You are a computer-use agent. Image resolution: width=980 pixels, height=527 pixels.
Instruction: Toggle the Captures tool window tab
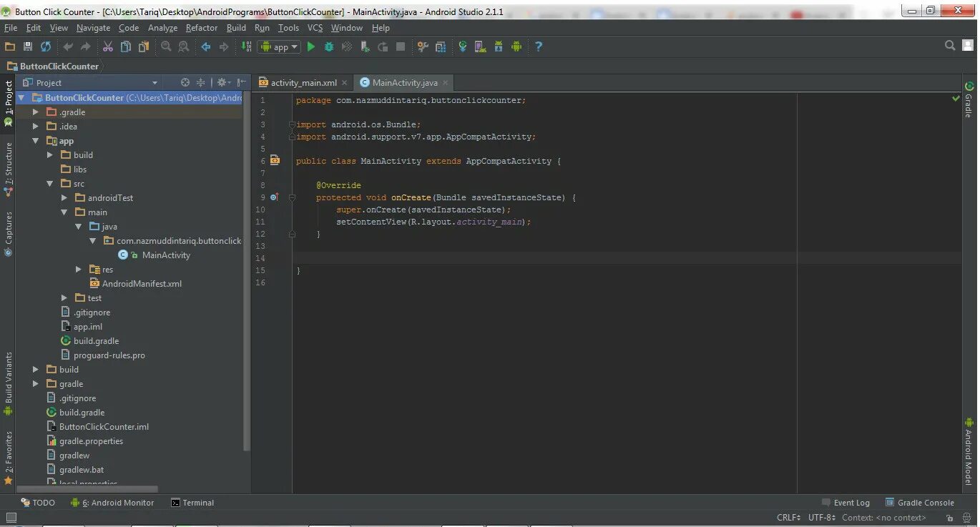9,233
